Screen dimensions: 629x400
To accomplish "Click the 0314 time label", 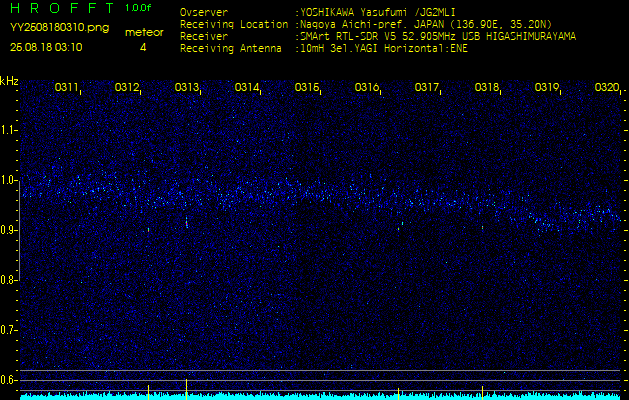I will click(x=246, y=87).
